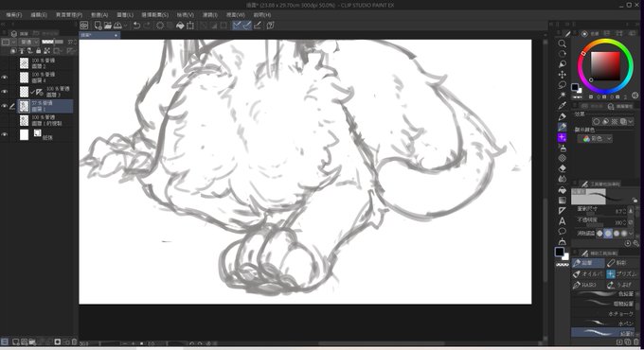
Task: Select the オイルパ sub tool group
Action: click(x=588, y=273)
